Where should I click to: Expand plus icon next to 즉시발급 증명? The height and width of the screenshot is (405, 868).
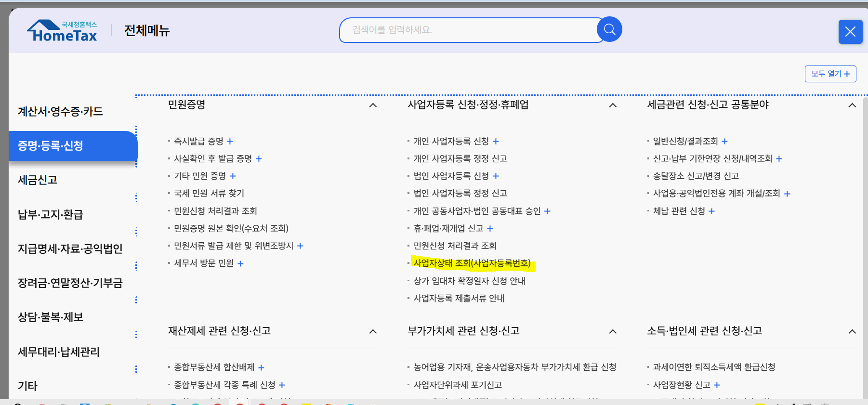230,141
